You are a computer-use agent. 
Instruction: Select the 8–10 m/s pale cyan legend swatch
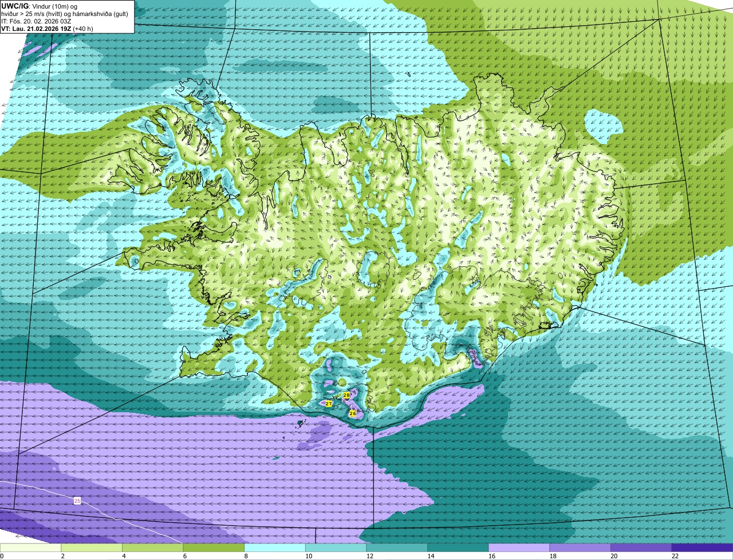(275, 548)
